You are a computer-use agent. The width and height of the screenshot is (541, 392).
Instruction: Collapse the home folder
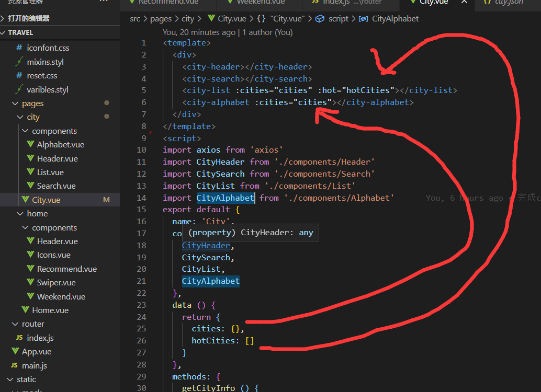pos(20,213)
